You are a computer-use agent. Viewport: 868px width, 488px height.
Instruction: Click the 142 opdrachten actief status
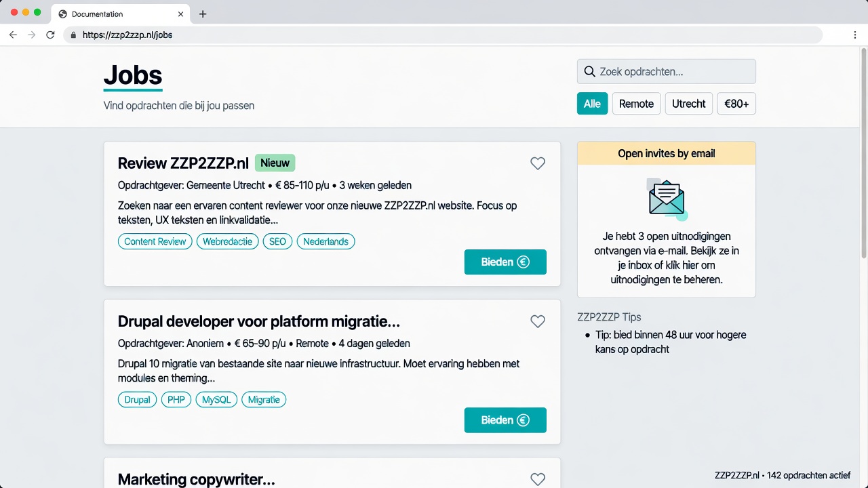(783, 475)
